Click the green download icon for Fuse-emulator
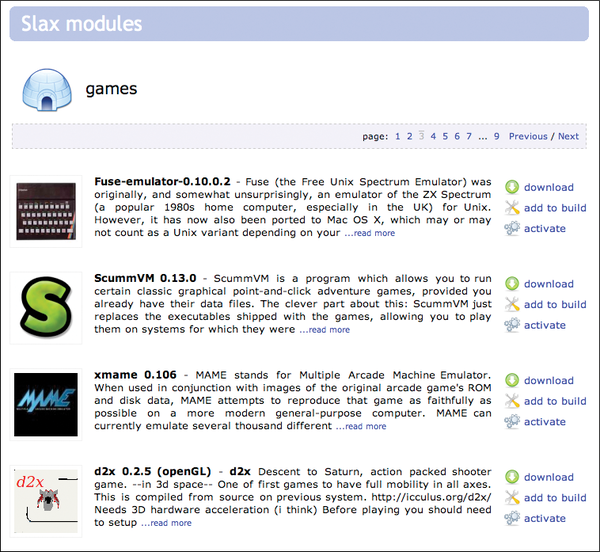Viewport: 600px width, 552px height. pos(512,187)
